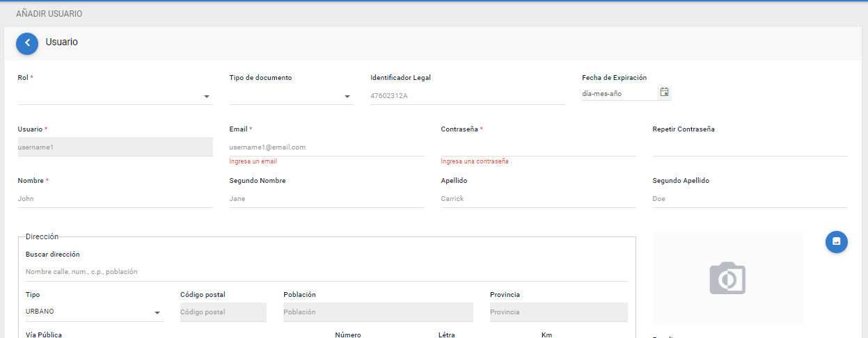Click the Buscar dirección search field
Image resolution: width=868 pixels, height=338 pixels.
point(326,272)
